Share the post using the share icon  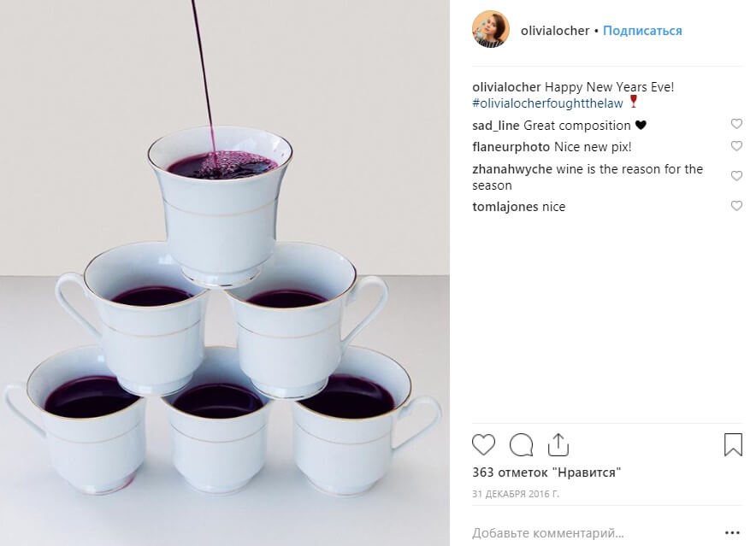558,445
